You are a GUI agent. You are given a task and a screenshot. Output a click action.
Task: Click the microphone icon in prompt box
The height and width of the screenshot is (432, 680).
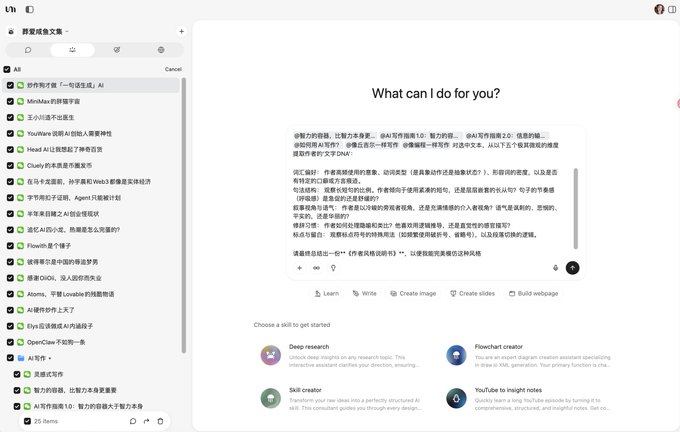(555, 268)
